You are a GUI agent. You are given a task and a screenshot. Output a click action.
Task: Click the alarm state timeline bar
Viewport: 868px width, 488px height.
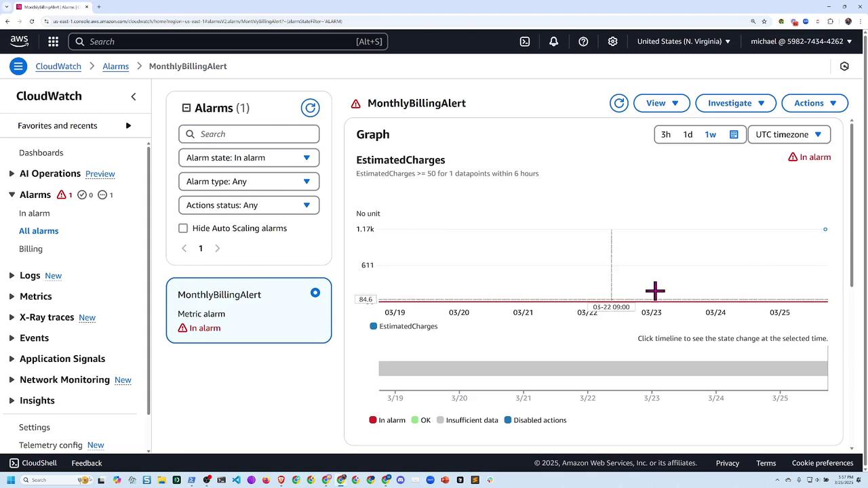coord(603,369)
